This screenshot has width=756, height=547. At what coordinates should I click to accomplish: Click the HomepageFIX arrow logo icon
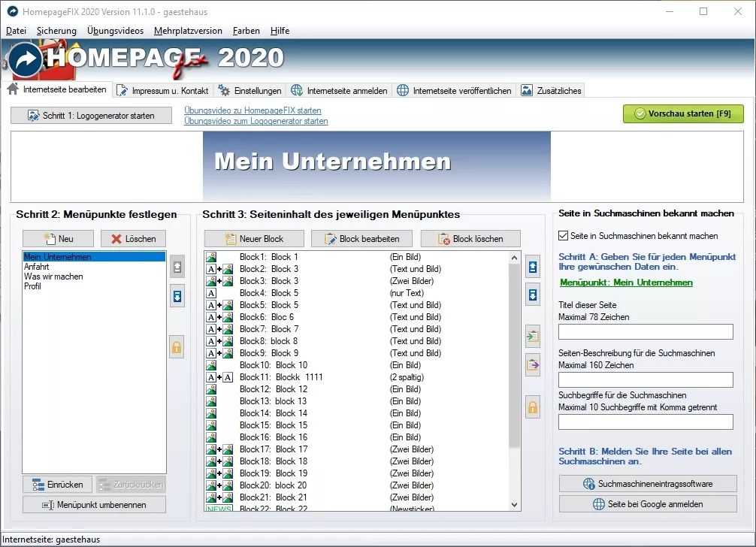[26, 60]
